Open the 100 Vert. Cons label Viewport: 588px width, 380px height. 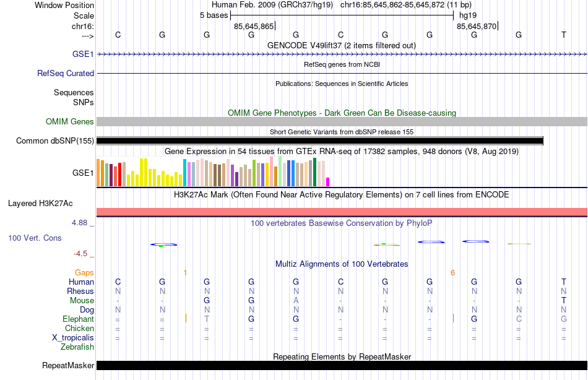(35, 238)
